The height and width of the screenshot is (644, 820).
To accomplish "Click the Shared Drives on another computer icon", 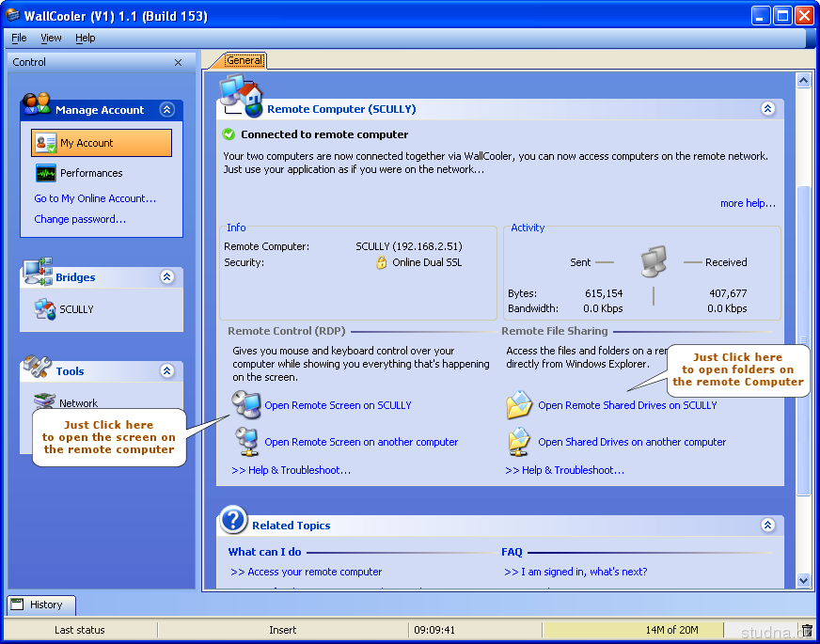I will (519, 442).
